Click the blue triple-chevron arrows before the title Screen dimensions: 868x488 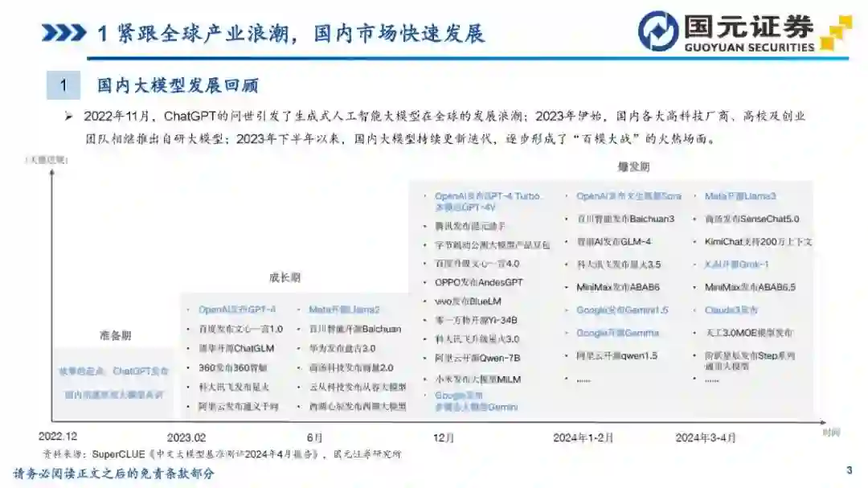coord(64,33)
